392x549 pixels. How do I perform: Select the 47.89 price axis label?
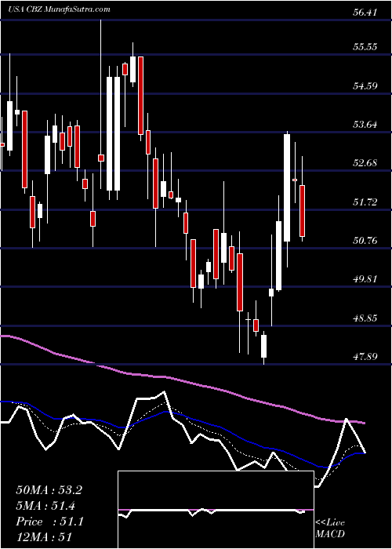point(365,356)
